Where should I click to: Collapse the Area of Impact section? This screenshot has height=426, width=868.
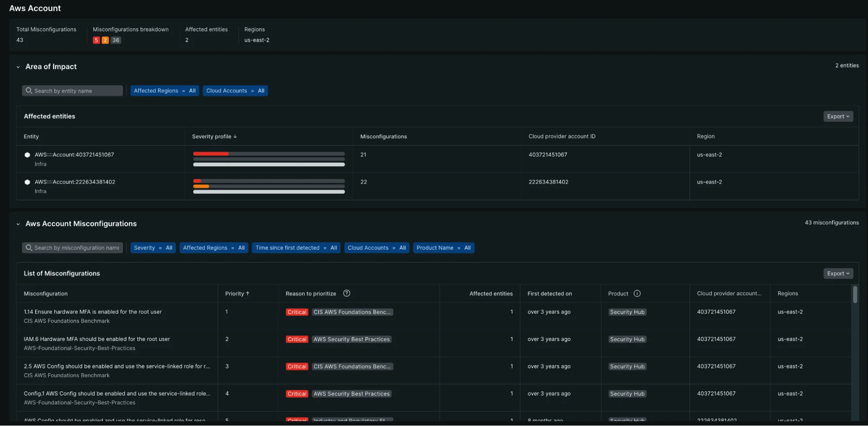[18, 67]
